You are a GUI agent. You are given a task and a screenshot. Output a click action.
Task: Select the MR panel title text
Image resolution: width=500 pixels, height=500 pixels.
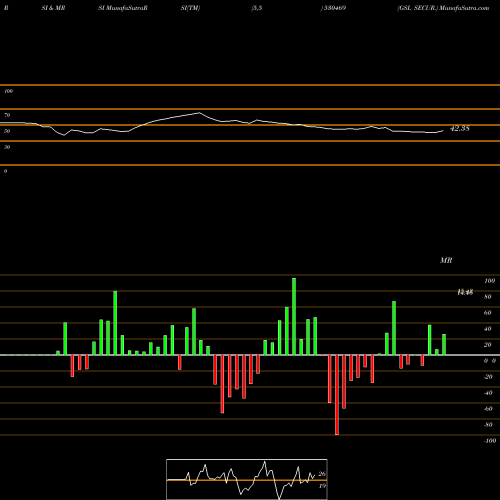(446, 260)
